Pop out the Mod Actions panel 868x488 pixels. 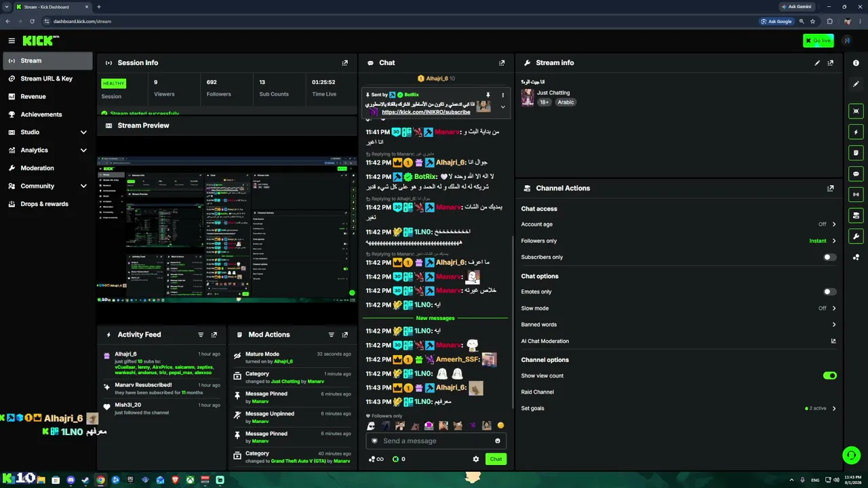[x=345, y=335]
